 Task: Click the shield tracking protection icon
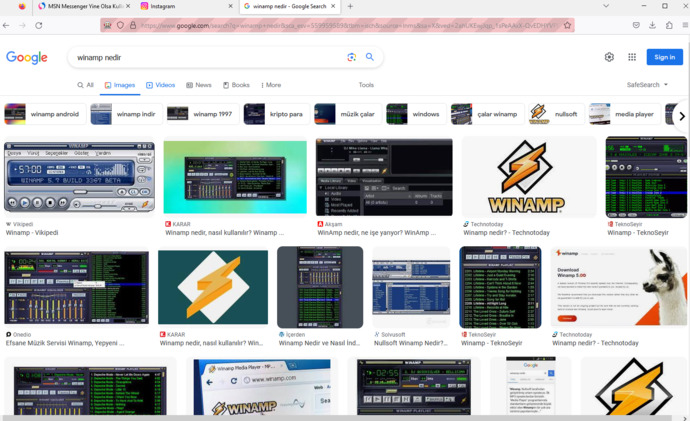pos(120,26)
